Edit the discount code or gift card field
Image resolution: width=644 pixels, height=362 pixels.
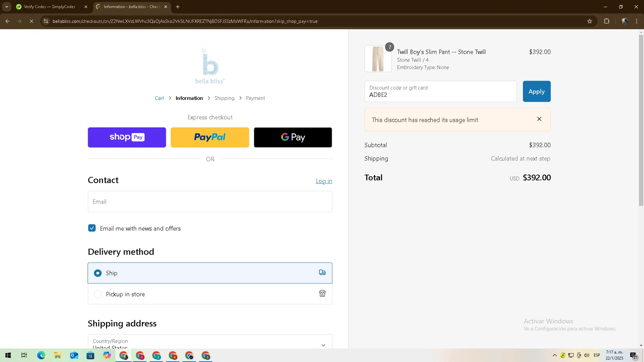(440, 91)
